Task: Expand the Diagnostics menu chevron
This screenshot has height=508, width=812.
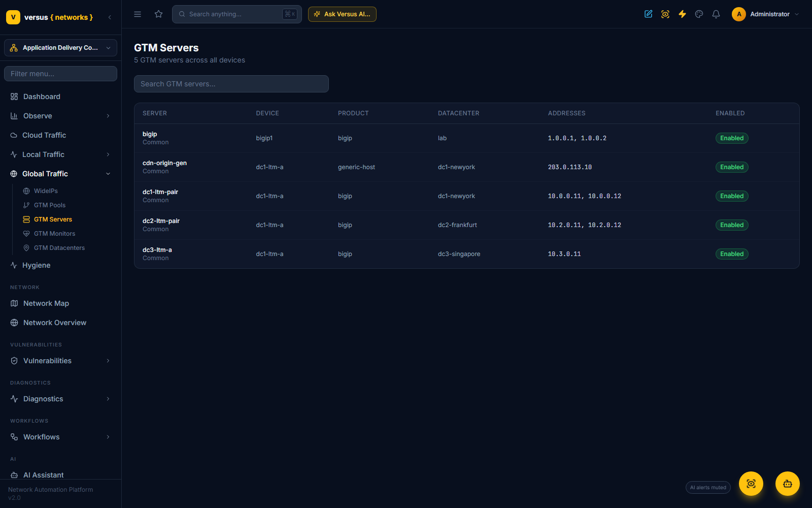Action: coord(108,399)
